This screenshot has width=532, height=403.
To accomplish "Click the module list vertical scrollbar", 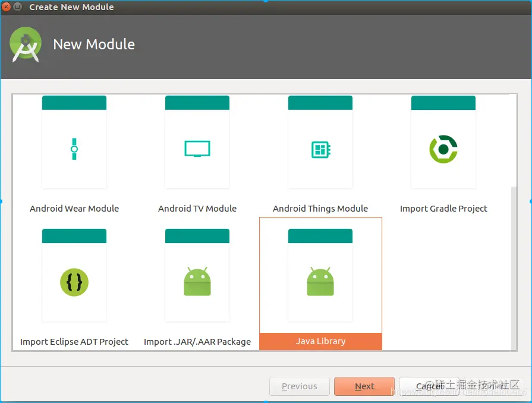I will (514, 268).
